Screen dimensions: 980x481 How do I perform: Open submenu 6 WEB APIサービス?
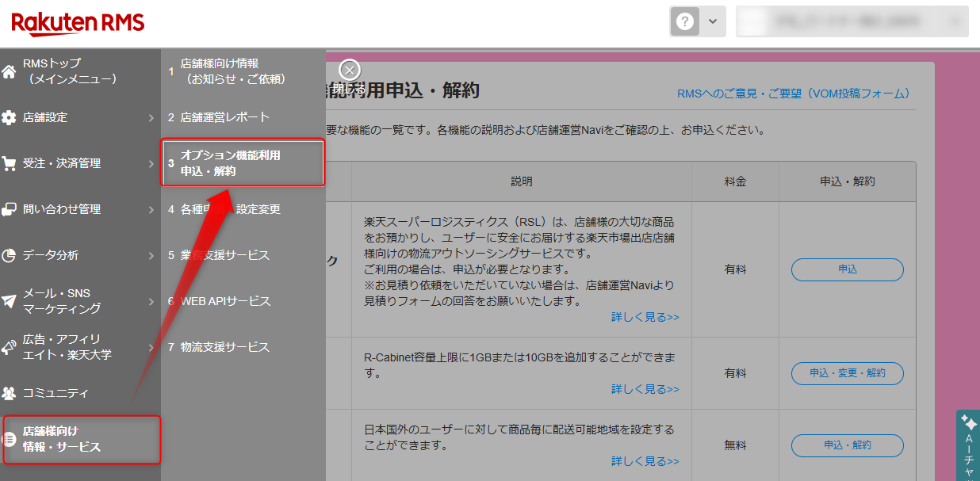[x=243, y=301]
